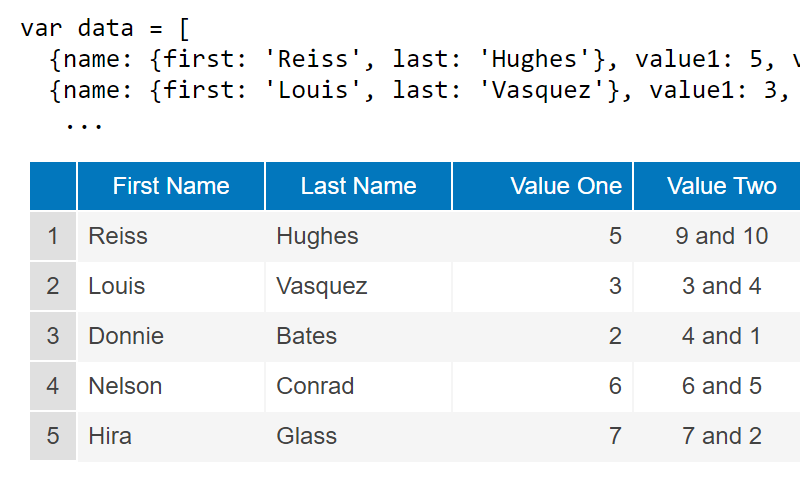Image resolution: width=800 pixels, height=494 pixels.
Task: Click the First Name column header
Action: point(171,186)
